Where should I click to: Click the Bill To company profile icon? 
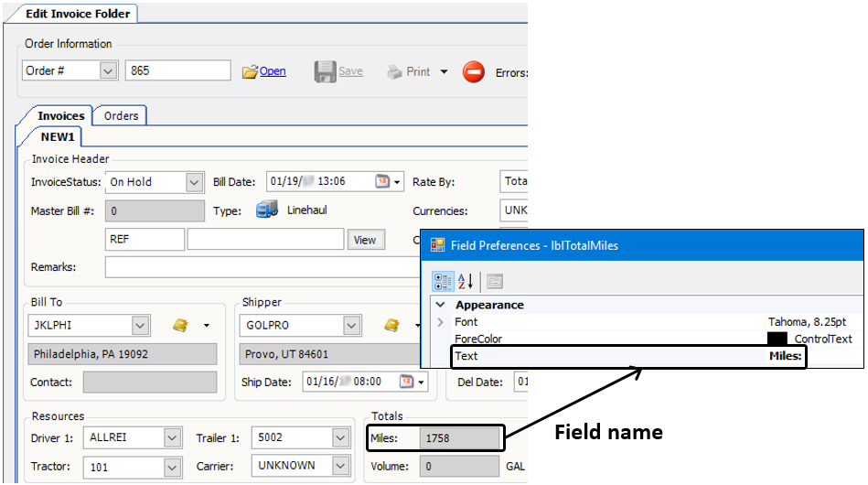point(180,325)
